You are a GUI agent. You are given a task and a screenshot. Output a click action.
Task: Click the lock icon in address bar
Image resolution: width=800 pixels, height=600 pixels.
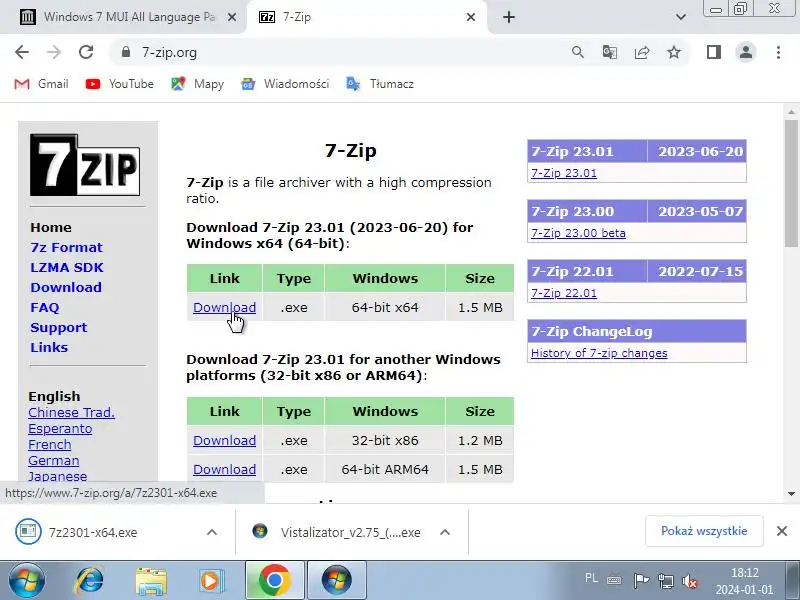[x=126, y=52]
